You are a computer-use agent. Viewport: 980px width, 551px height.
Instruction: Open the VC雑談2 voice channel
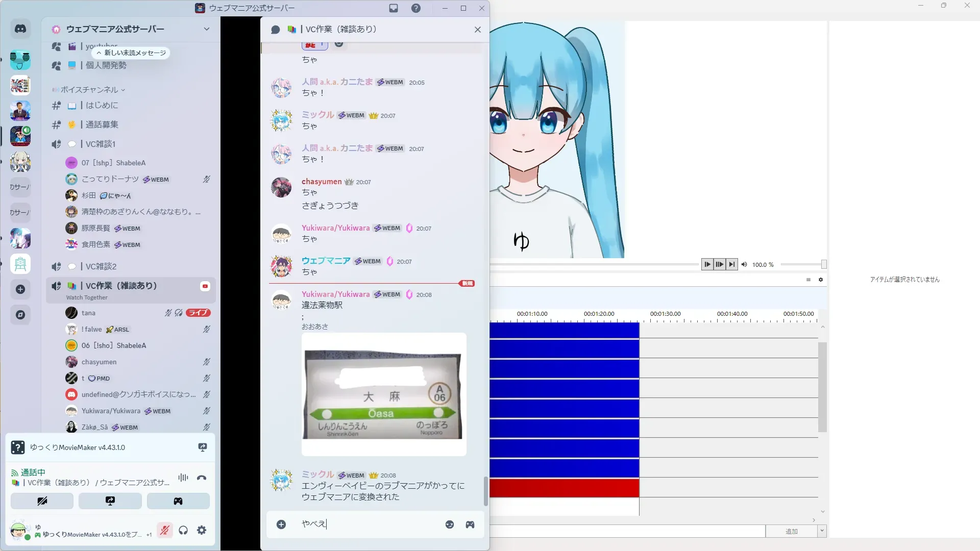tap(101, 266)
